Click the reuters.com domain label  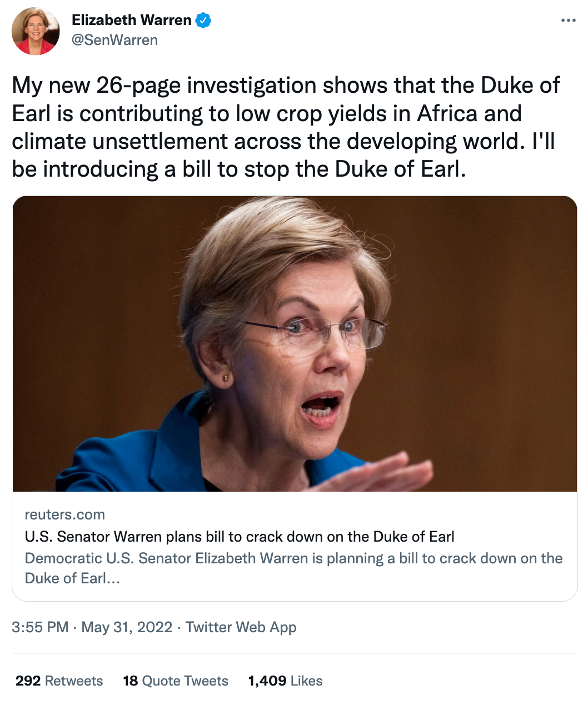64,514
